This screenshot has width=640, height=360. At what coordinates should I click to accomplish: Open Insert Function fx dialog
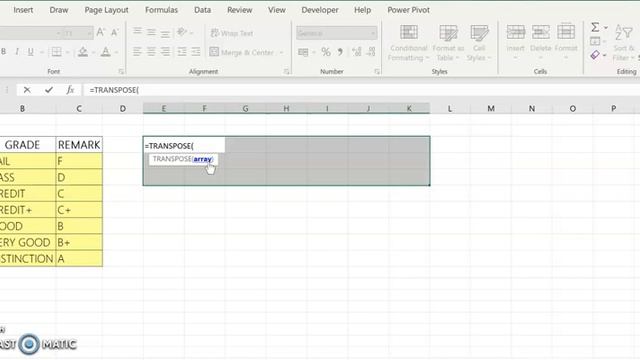[x=70, y=90]
